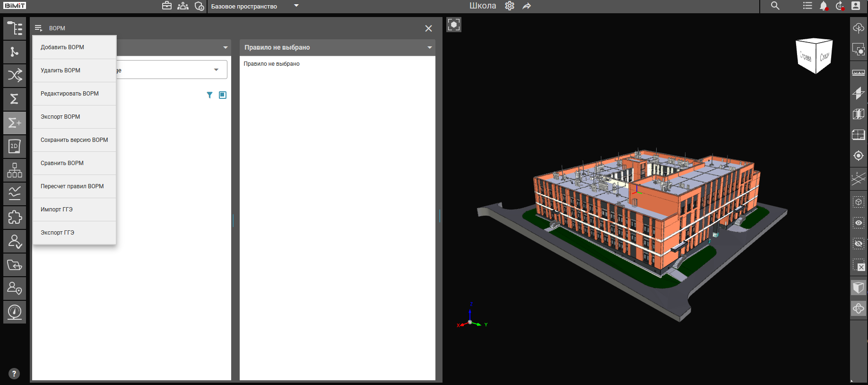Choose Пересчет правил ВОРМ from the menu
The width and height of the screenshot is (868, 385).
click(74, 186)
